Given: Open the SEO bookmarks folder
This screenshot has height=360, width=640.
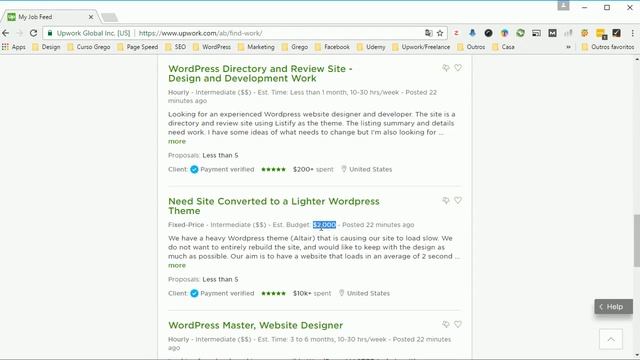Looking at the screenshot, I should 176,47.
